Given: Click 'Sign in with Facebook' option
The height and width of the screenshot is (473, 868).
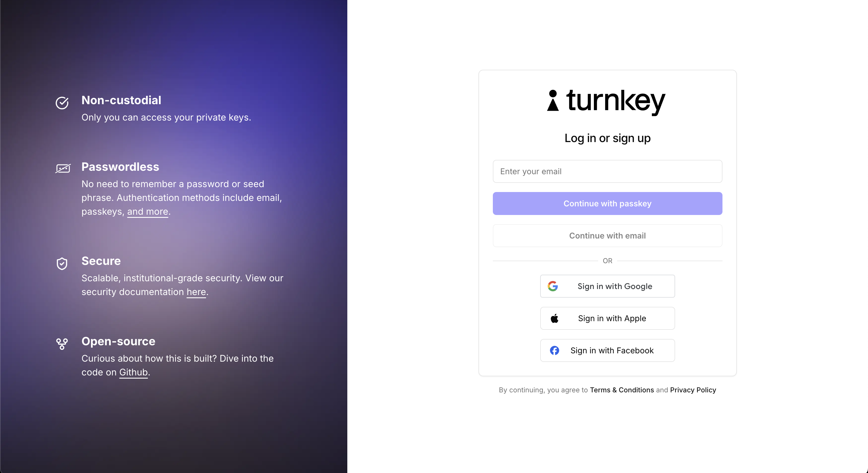Looking at the screenshot, I should click(608, 350).
